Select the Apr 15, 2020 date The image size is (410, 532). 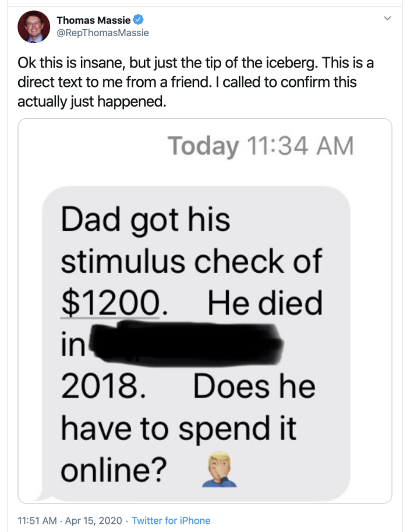click(x=94, y=520)
